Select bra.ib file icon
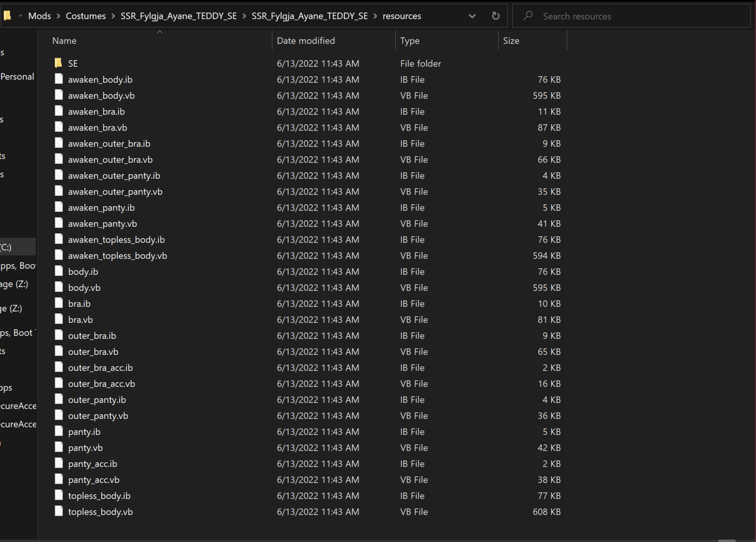This screenshot has width=756, height=542. point(59,303)
